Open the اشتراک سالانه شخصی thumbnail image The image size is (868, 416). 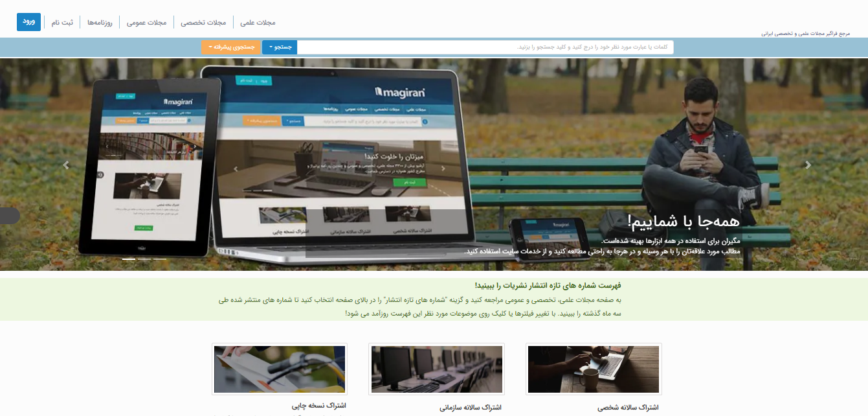[x=594, y=369]
